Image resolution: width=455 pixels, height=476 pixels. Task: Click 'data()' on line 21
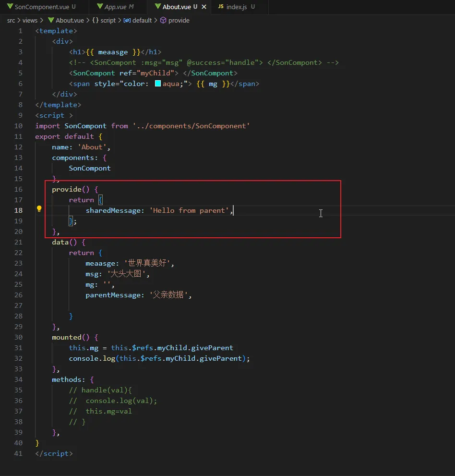click(x=64, y=242)
